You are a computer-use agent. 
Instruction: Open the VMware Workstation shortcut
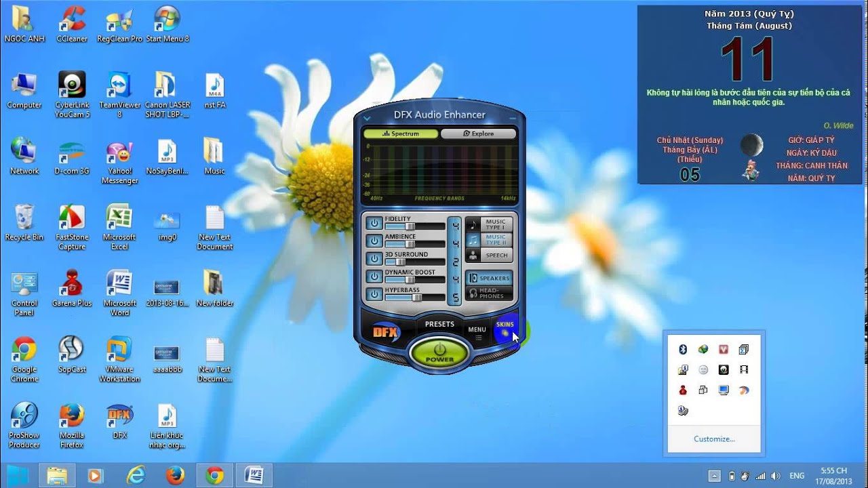click(x=119, y=360)
